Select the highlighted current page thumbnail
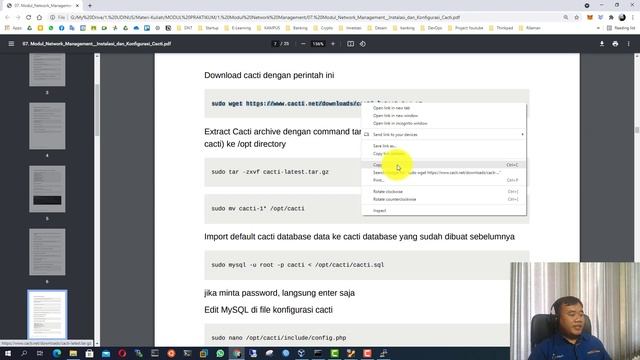This screenshot has height=360, width=640. 47,315
